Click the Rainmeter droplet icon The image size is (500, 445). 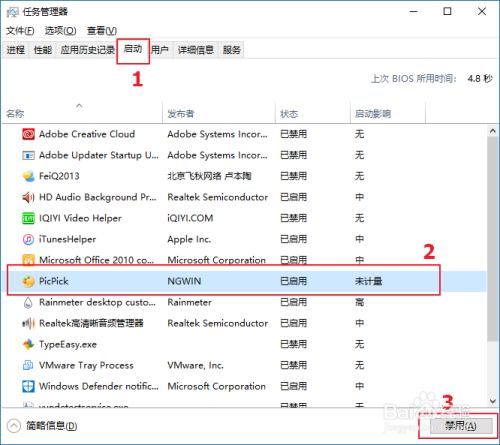pos(28,303)
